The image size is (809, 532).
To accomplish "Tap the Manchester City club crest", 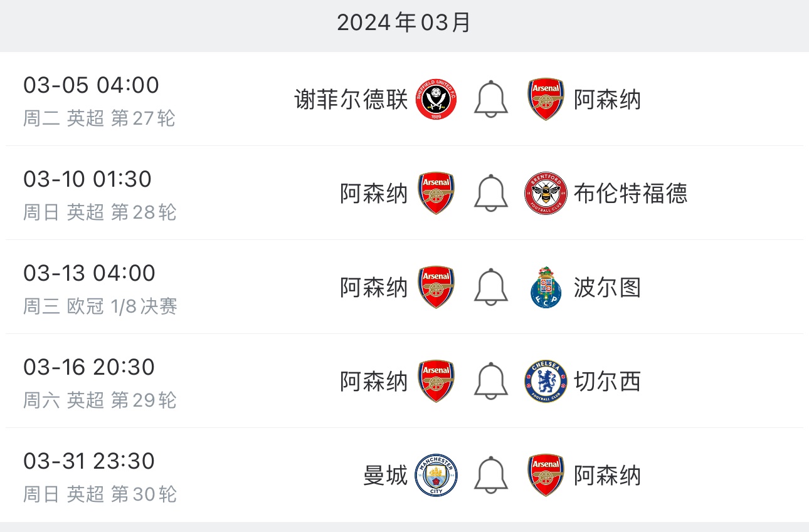I will tap(436, 475).
